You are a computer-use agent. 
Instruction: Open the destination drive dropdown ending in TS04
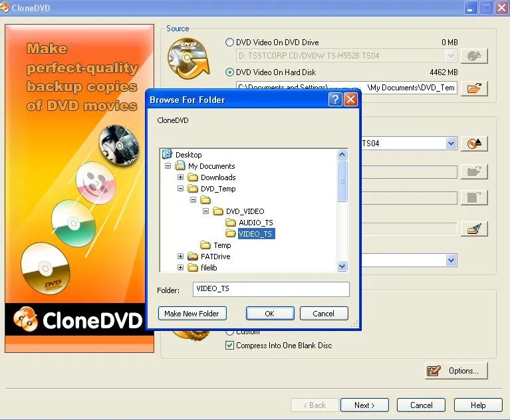pyautogui.click(x=451, y=144)
